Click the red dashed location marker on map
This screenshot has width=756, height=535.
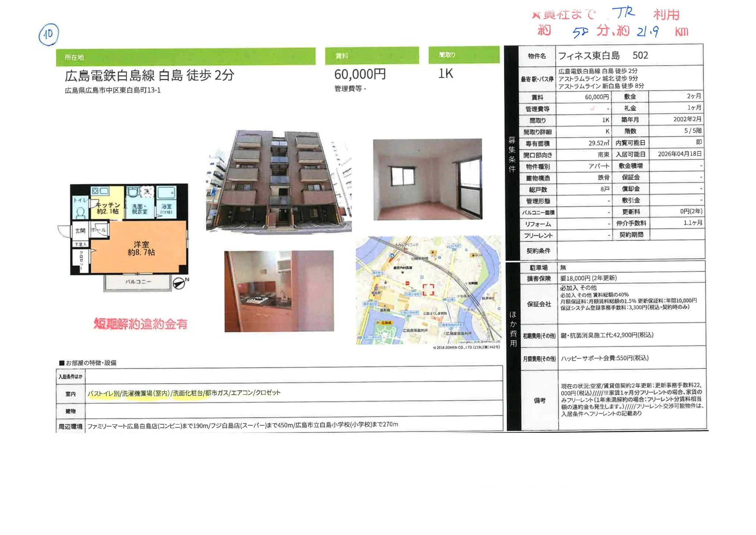tap(428, 290)
